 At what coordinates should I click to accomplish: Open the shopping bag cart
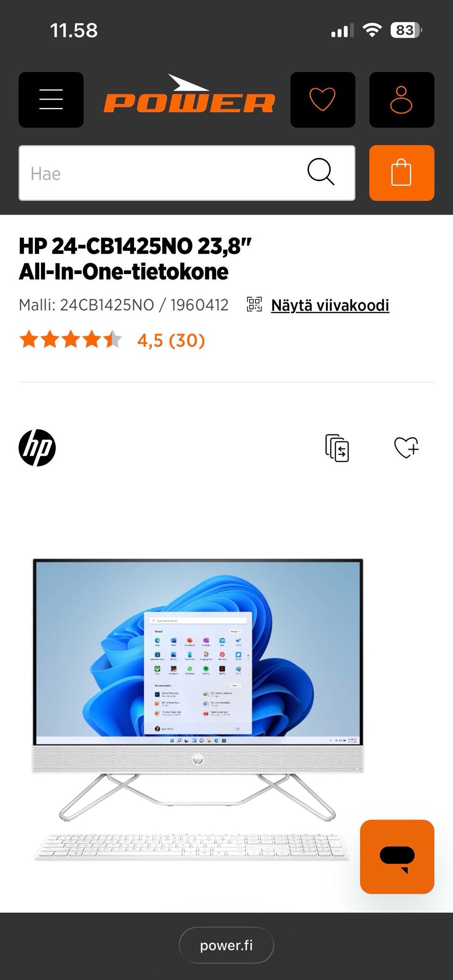(x=402, y=173)
